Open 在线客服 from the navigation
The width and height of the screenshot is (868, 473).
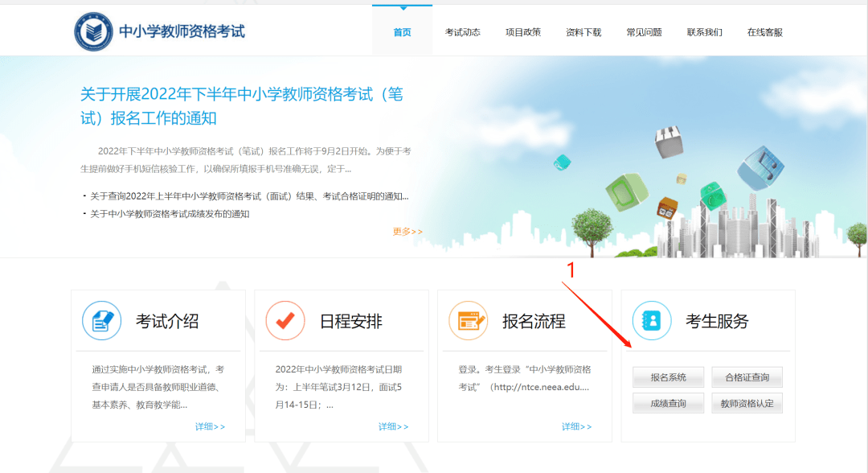click(x=764, y=32)
